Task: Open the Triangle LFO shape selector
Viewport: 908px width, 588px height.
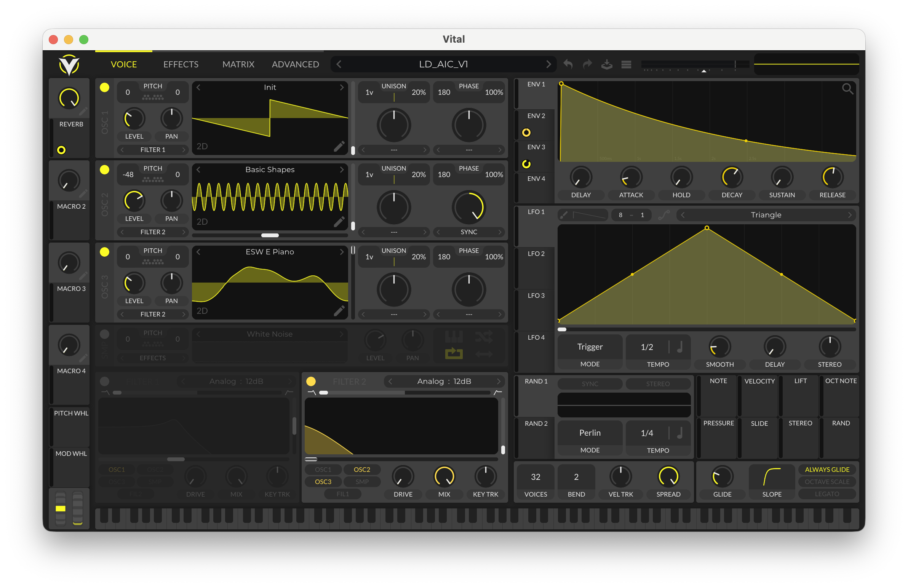Action: (x=766, y=215)
